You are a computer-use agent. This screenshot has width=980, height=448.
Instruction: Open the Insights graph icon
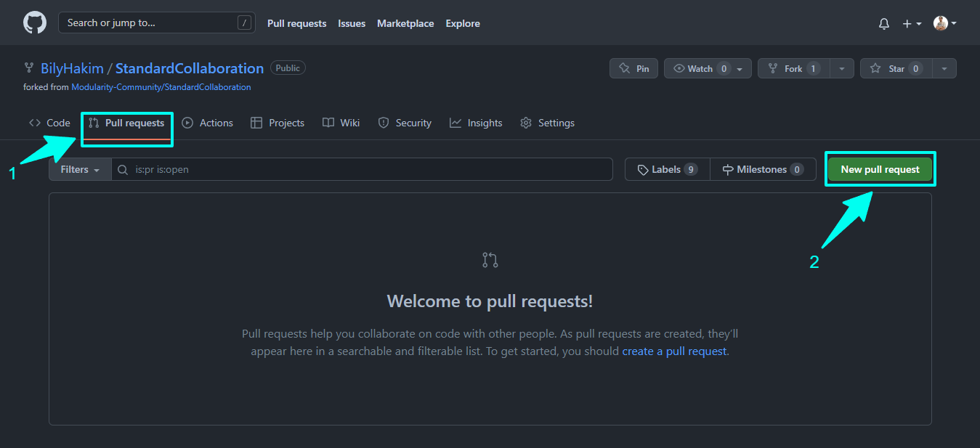click(x=476, y=123)
